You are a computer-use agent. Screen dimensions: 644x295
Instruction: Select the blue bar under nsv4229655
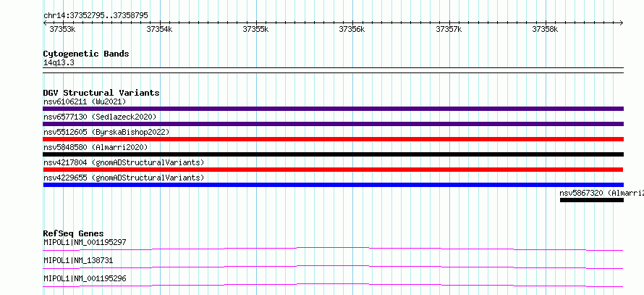(333, 185)
